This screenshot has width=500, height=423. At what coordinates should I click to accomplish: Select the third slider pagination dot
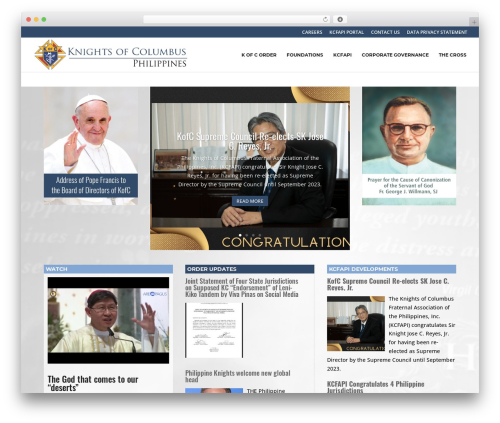tap(253, 235)
